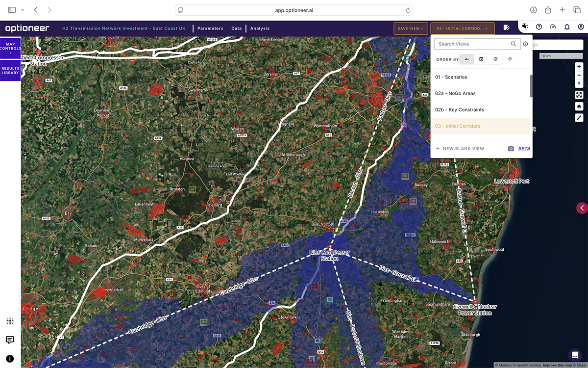Create a New Blank View

[x=460, y=149]
